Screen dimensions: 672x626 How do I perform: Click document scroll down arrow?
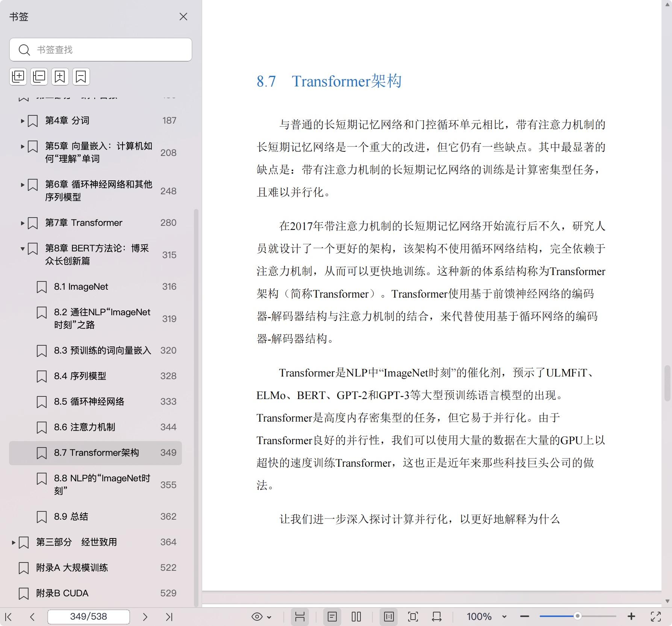tap(667, 601)
